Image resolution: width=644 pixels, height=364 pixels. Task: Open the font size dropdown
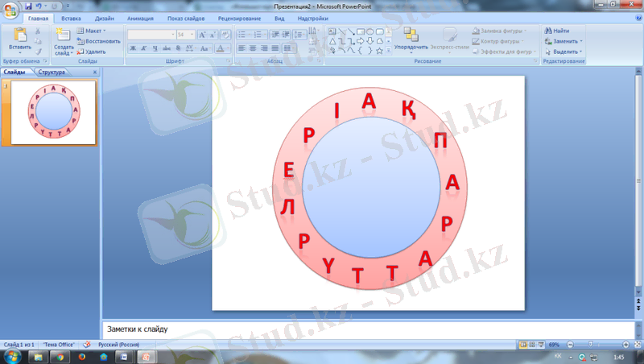pyautogui.click(x=191, y=35)
